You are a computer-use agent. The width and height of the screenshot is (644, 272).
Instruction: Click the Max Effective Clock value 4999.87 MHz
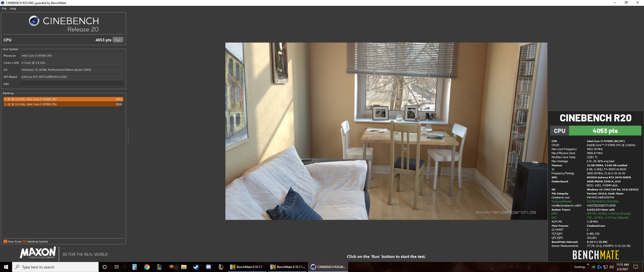tap(595, 153)
